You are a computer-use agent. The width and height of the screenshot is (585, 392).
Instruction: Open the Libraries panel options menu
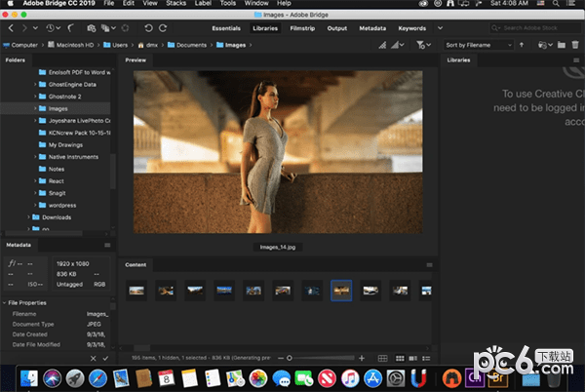tap(576, 60)
